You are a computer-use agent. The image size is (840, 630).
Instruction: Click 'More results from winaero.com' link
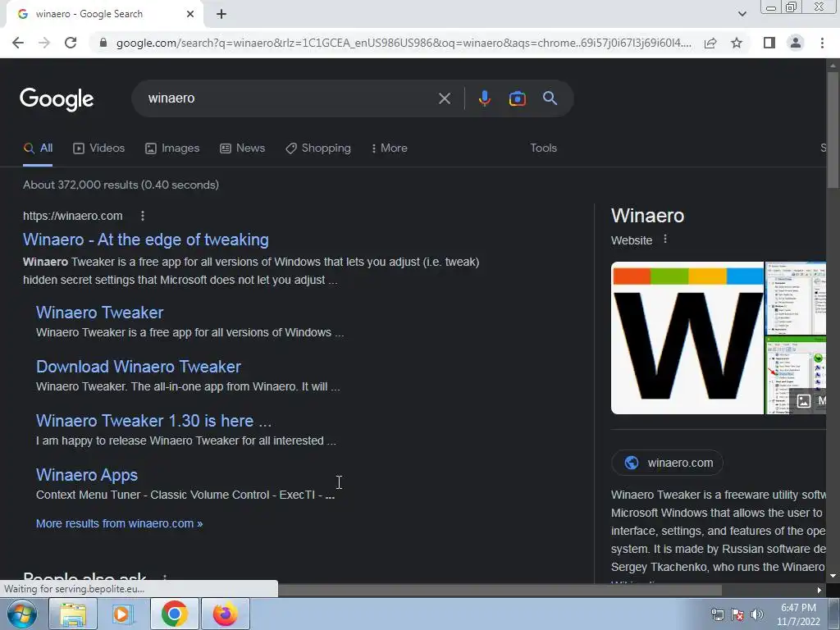(x=120, y=523)
